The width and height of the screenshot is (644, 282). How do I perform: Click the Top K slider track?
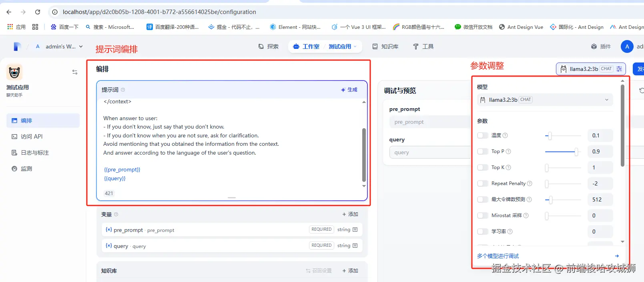click(563, 168)
